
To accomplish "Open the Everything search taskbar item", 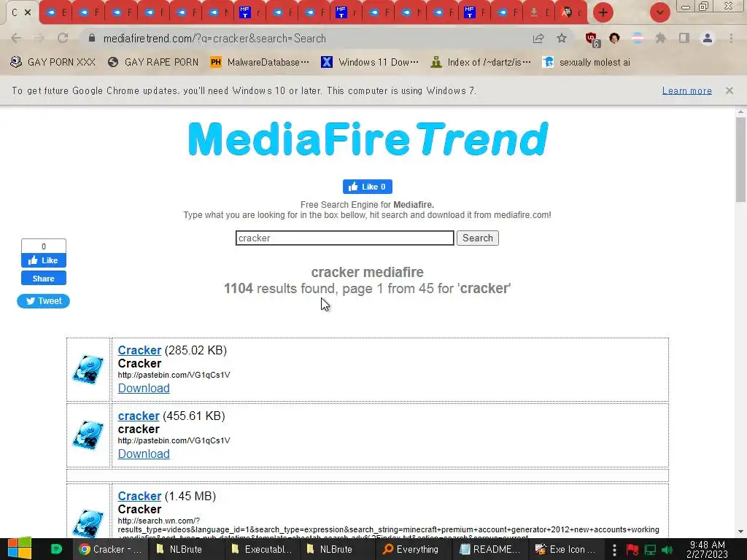I will coord(410,549).
